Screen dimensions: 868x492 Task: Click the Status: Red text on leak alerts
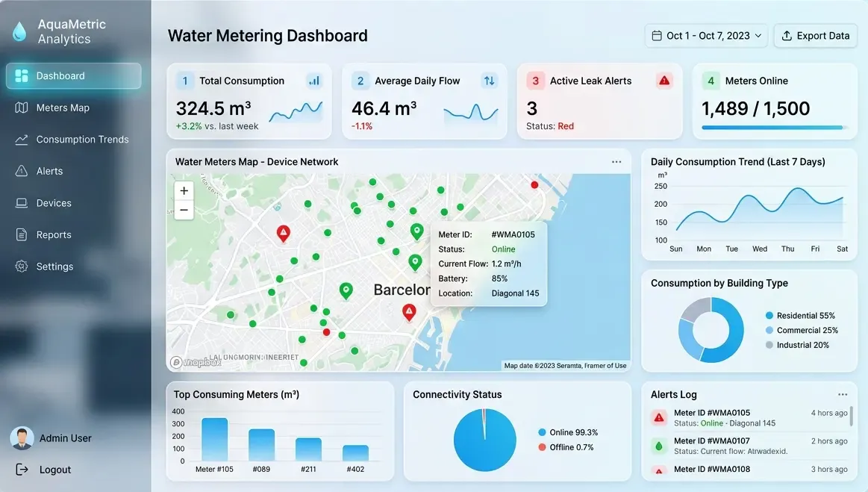pos(550,126)
